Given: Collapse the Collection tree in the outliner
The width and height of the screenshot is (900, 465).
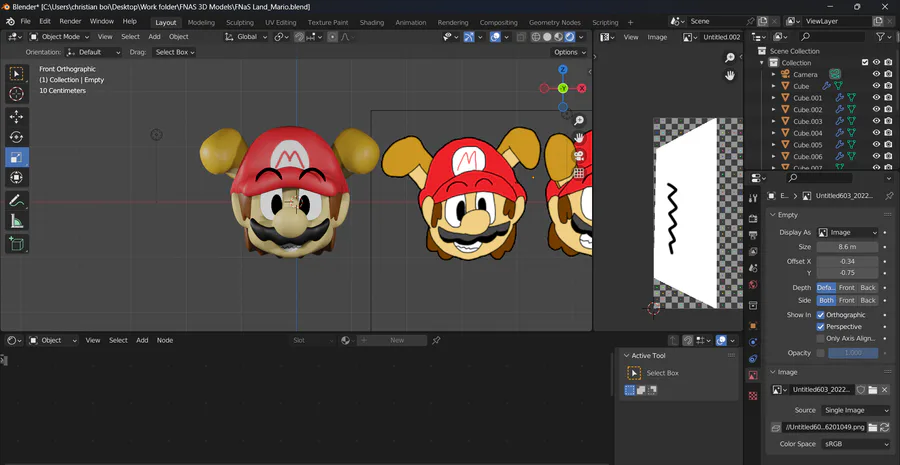Looking at the screenshot, I should click(x=762, y=63).
